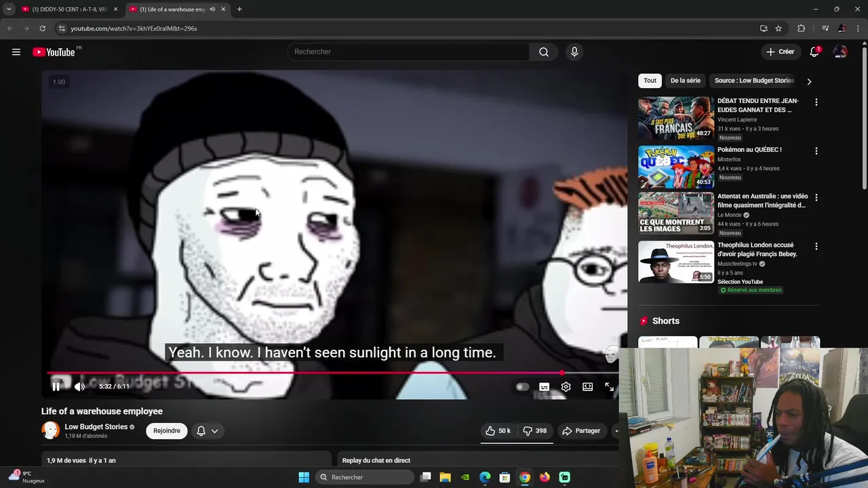
Task: View site information icon in address bar
Action: point(61,28)
